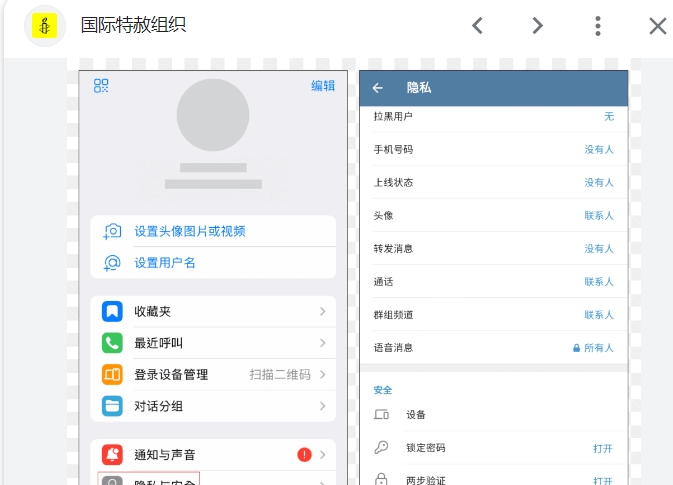
Task: Click 国际特赦组织 title text
Action: (133, 25)
